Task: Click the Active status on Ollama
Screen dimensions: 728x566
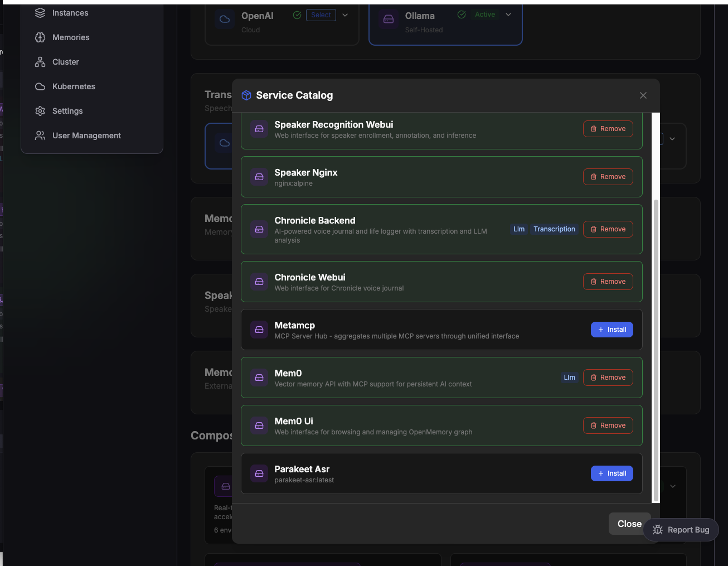Action: coord(484,15)
